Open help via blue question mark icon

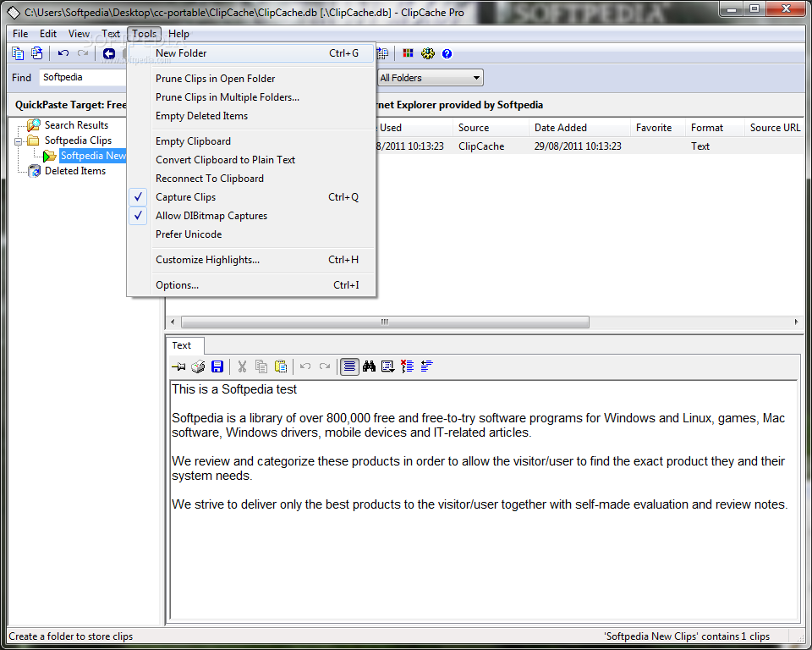point(447,53)
